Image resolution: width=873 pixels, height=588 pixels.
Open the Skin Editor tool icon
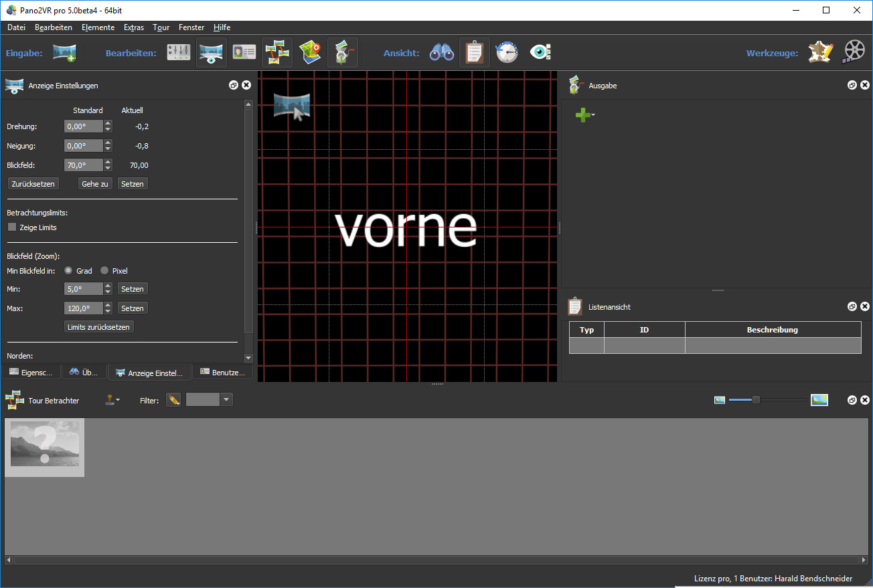(820, 53)
